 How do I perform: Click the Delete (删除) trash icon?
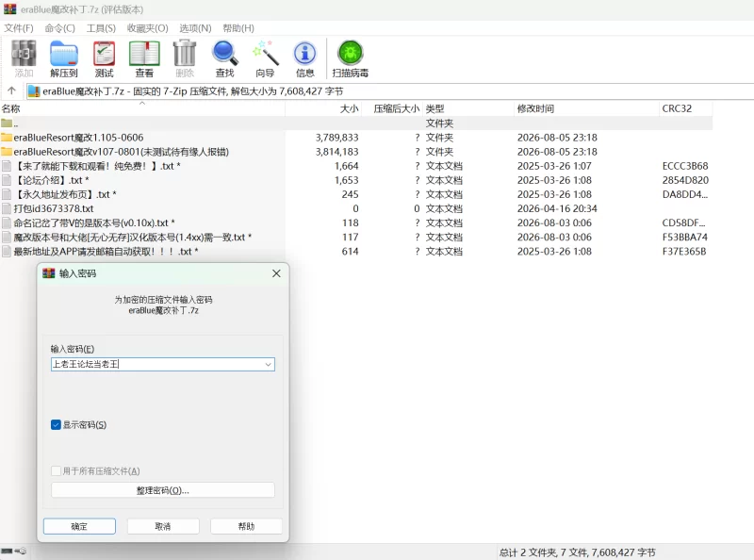tap(185, 54)
